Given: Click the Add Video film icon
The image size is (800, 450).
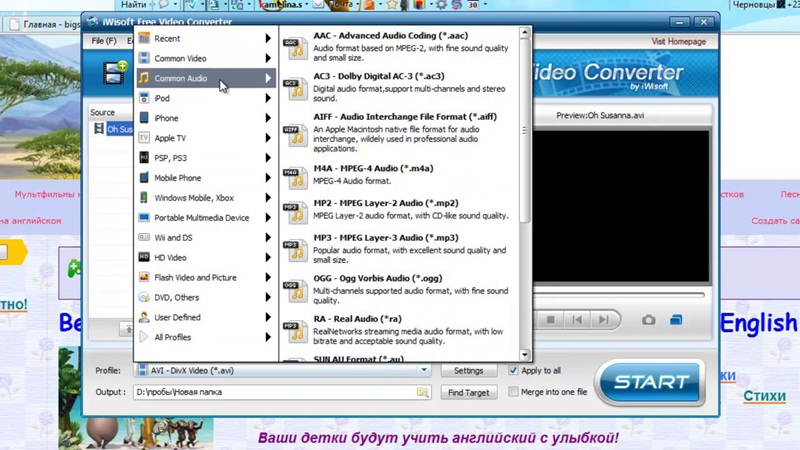Looking at the screenshot, I should point(115,72).
